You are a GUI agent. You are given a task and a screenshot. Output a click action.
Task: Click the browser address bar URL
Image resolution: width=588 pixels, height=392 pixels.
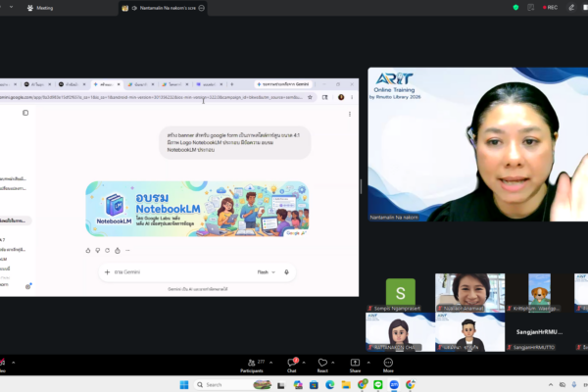[x=151, y=97]
